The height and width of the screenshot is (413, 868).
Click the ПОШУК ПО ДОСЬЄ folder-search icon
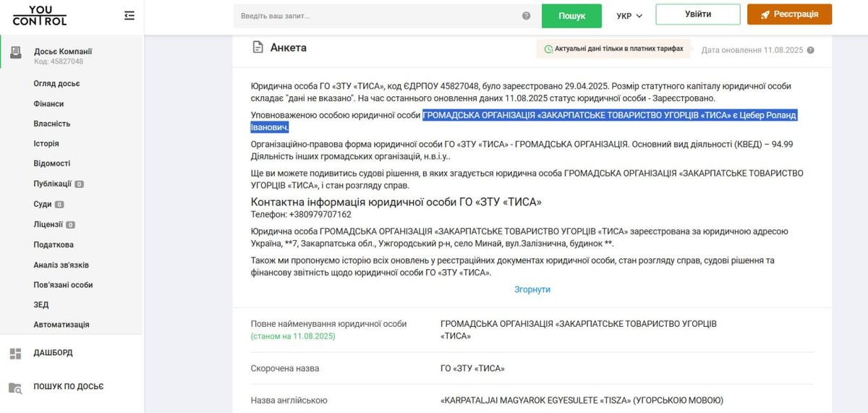[15, 388]
